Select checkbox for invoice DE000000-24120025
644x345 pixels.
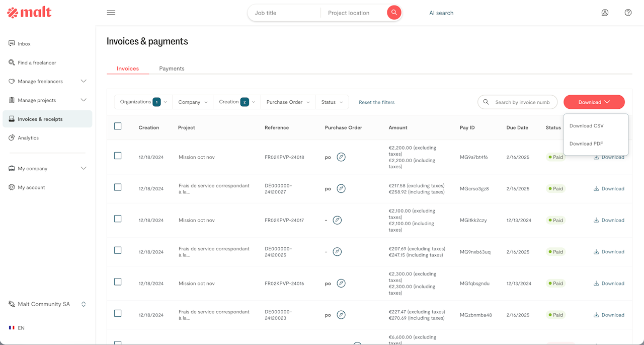click(118, 250)
